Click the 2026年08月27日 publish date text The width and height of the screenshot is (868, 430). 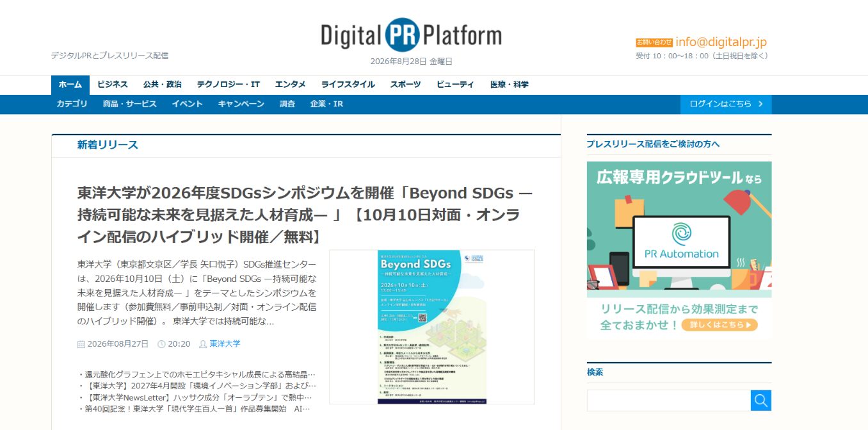118,344
